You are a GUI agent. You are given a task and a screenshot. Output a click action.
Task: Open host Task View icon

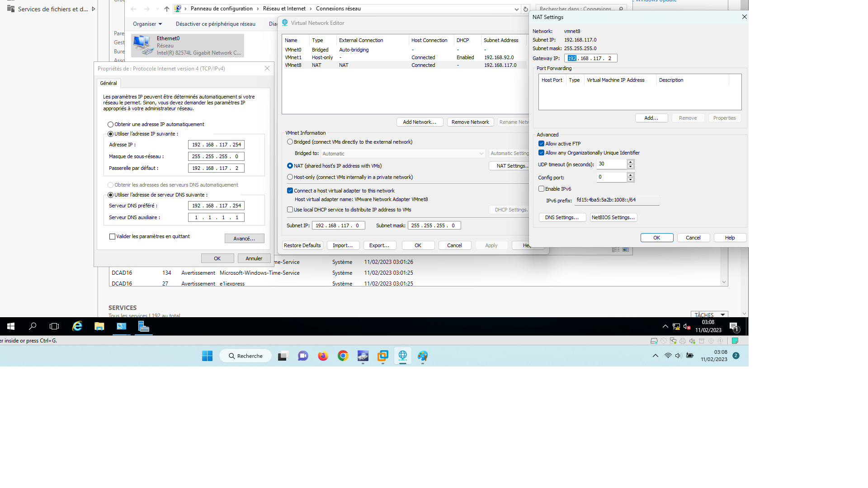point(283,356)
